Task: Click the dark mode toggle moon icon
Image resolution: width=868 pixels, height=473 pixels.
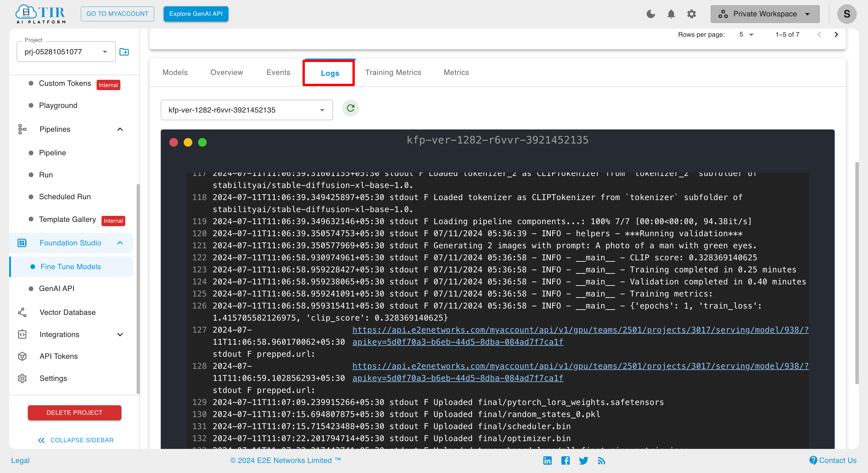Action: coord(650,14)
